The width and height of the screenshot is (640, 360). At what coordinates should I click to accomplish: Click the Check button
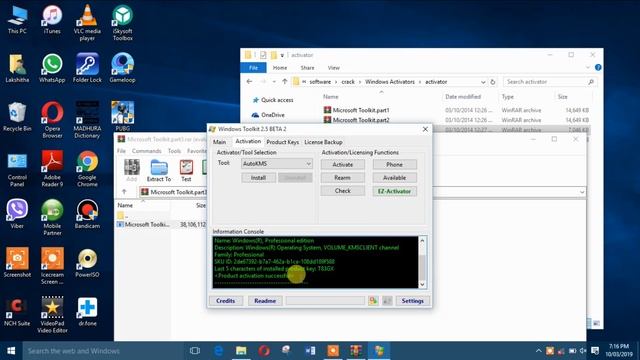click(342, 191)
